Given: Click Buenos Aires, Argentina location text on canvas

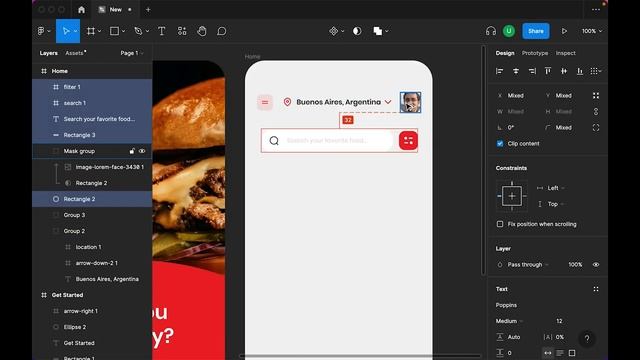Looking at the screenshot, I should (x=338, y=102).
